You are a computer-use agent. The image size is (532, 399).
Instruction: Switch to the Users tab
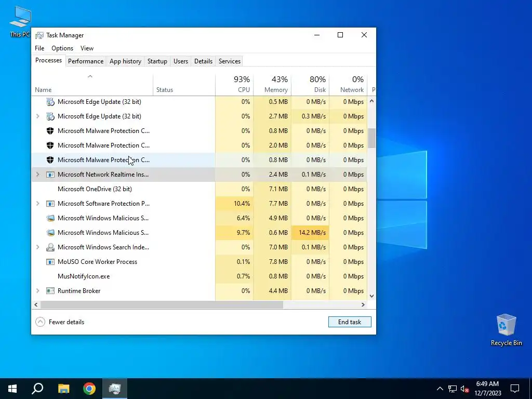(180, 61)
